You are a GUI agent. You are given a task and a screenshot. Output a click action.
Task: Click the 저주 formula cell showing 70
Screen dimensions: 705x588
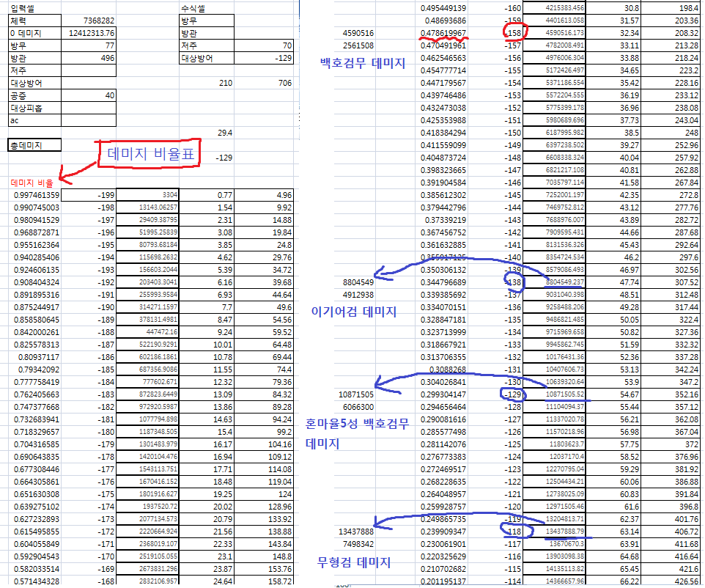[264, 46]
